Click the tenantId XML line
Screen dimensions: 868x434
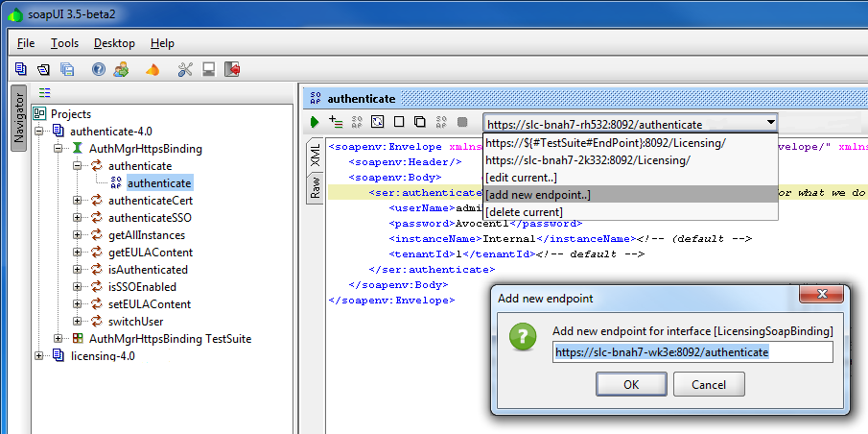(516, 254)
